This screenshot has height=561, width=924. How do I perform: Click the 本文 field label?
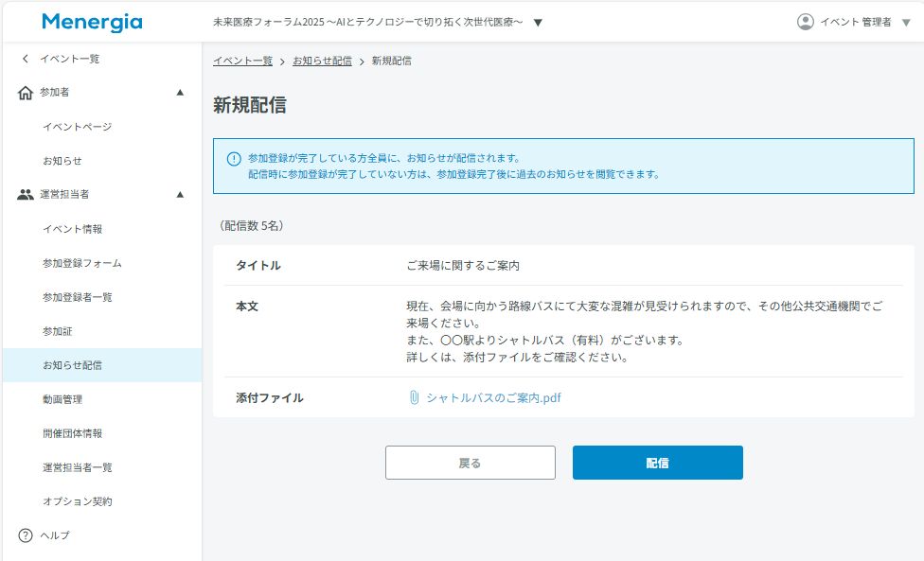[x=247, y=307]
